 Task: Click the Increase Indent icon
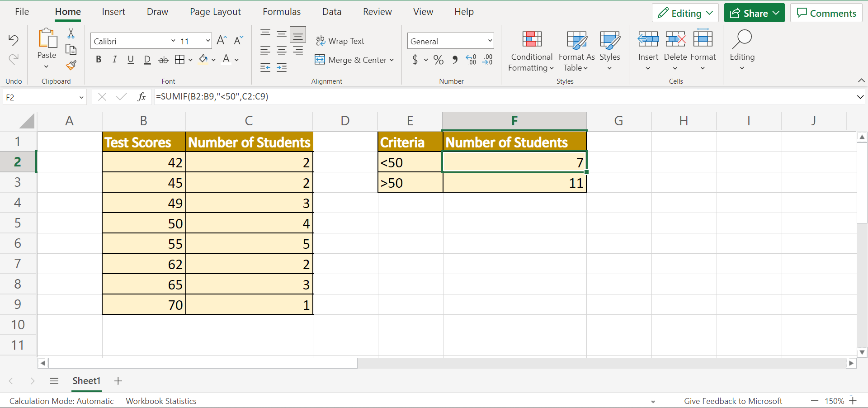click(x=282, y=68)
